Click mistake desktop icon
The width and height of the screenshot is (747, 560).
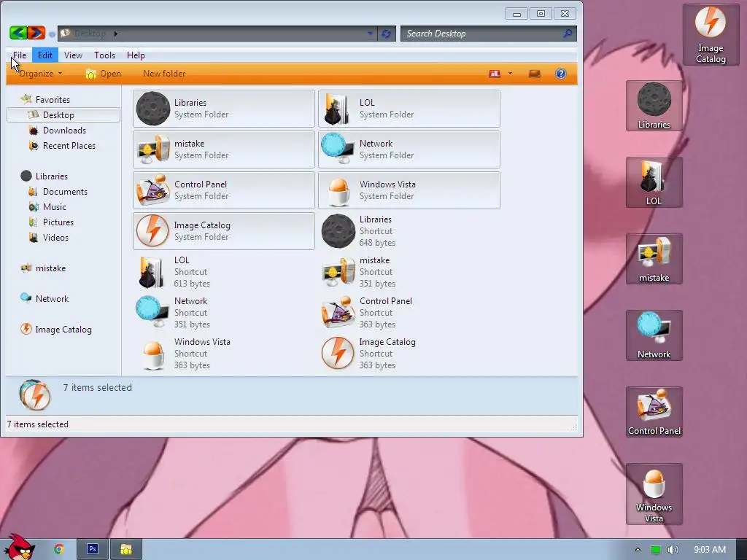pyautogui.click(x=654, y=259)
